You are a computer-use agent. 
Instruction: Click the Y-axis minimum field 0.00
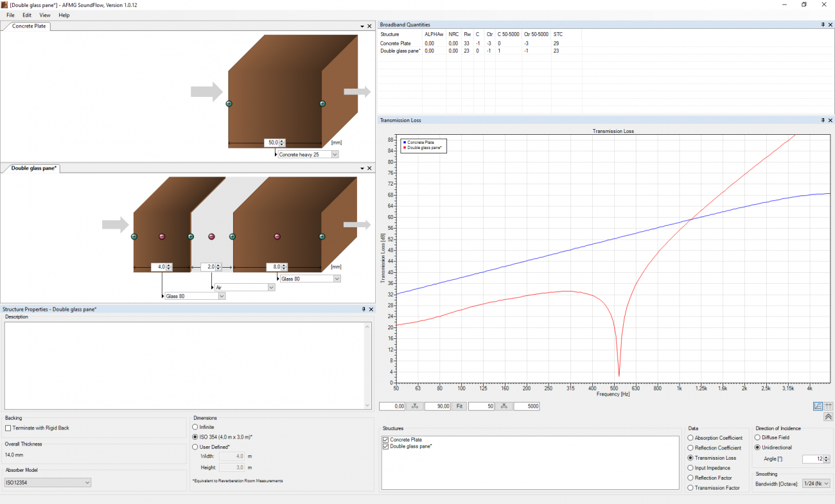(x=392, y=406)
